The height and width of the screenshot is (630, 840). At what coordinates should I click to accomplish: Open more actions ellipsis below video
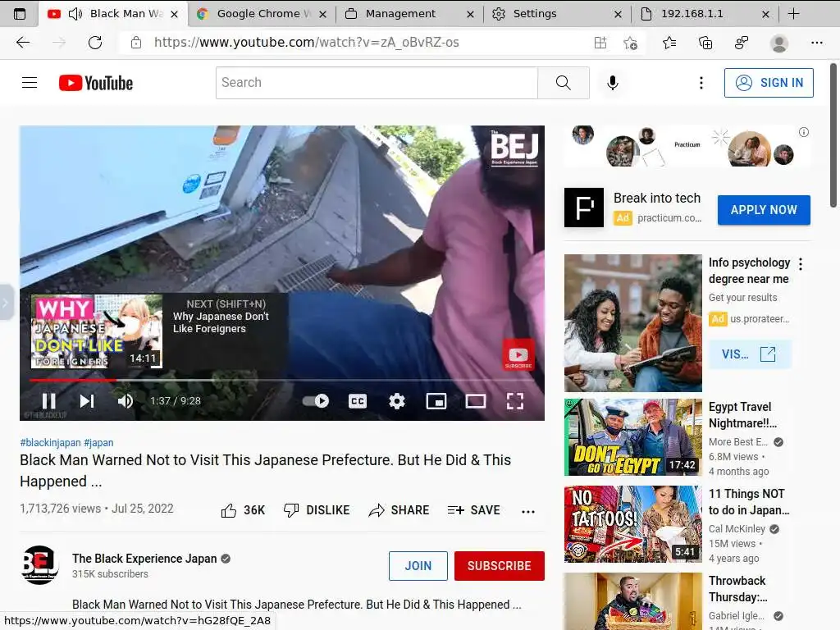pos(528,511)
